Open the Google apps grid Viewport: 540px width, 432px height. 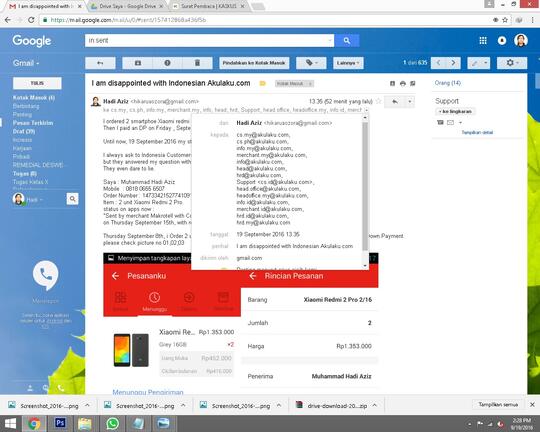(x=483, y=41)
